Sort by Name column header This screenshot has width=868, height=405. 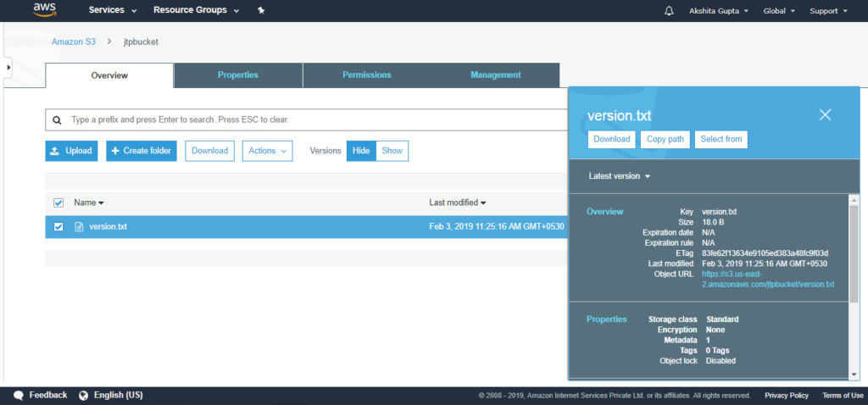coord(88,202)
